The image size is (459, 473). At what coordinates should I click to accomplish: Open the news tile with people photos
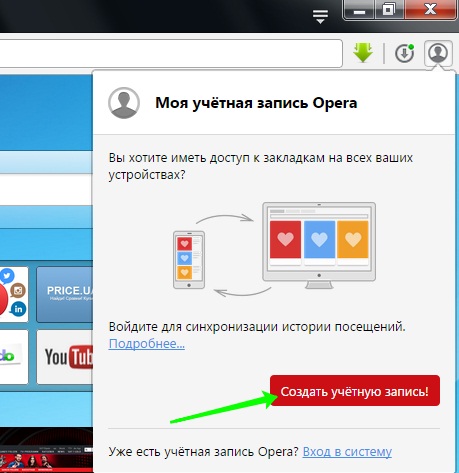click(x=46, y=450)
